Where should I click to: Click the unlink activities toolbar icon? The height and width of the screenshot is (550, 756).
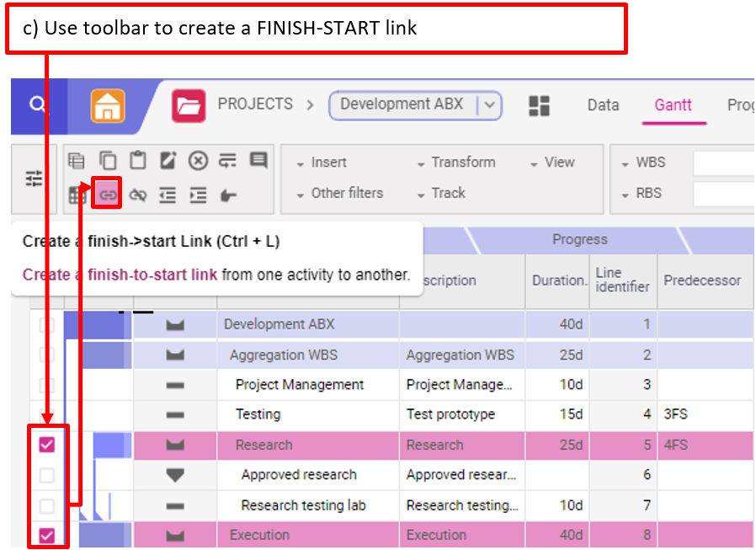click(x=137, y=195)
